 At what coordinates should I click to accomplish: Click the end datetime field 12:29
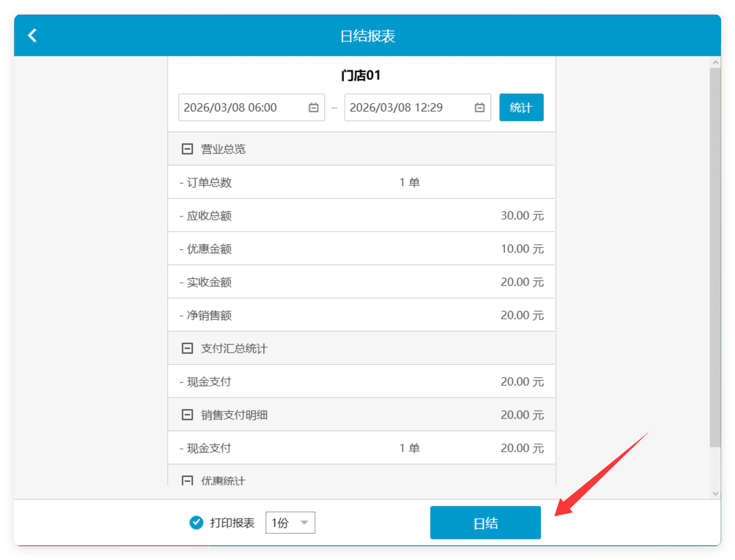tap(418, 108)
